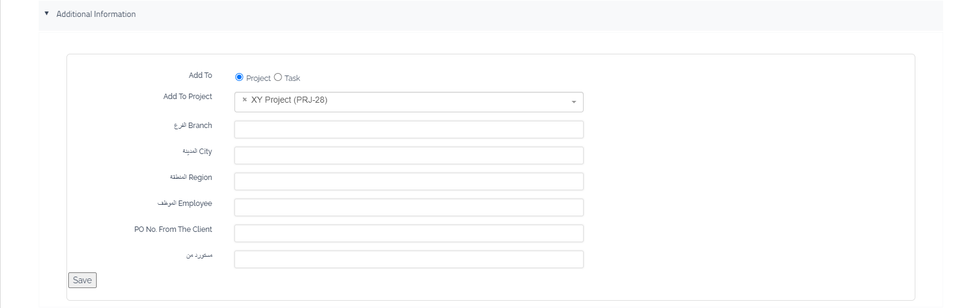Click into the Region text field
Image resolution: width=980 pixels, height=308 pixels.
click(x=408, y=181)
